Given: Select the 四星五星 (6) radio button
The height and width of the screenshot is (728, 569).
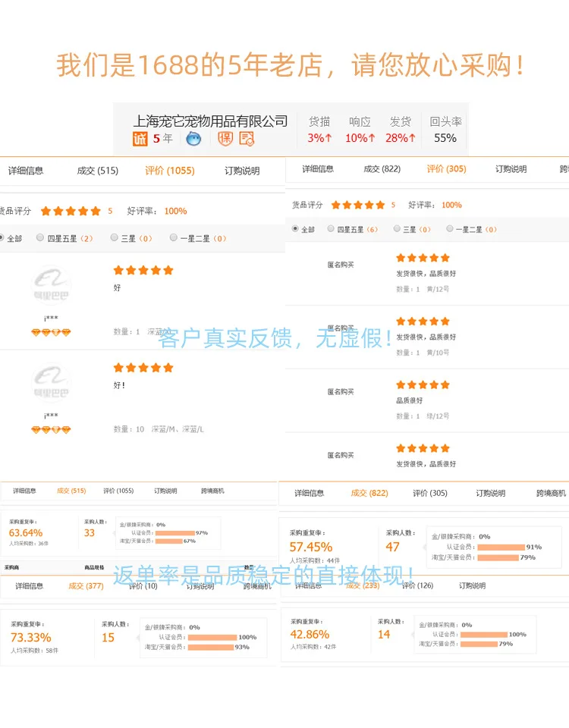Looking at the screenshot, I should 331,228.
